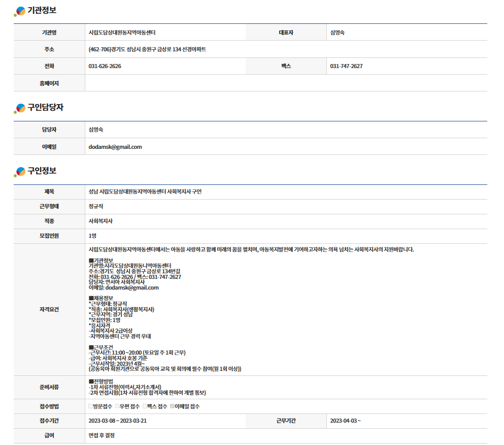Click the line 근무시간: 11:00~20:00
This screenshot has width=504, height=445.
click(137, 353)
